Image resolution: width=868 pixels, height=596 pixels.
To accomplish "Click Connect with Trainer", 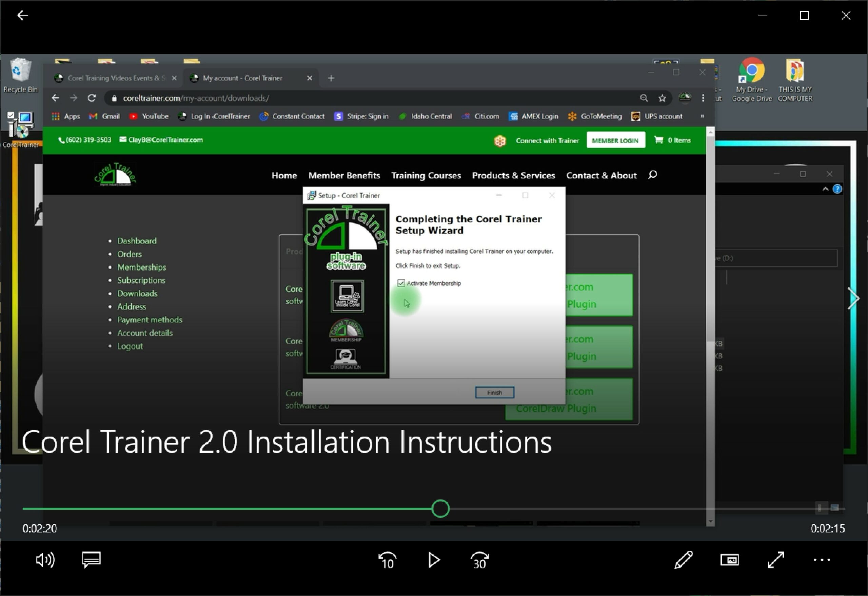I will (x=547, y=141).
